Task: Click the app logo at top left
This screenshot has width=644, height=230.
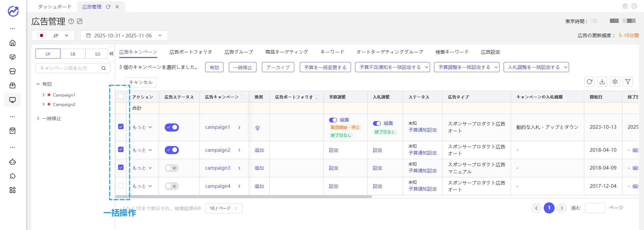Action: [x=13, y=11]
